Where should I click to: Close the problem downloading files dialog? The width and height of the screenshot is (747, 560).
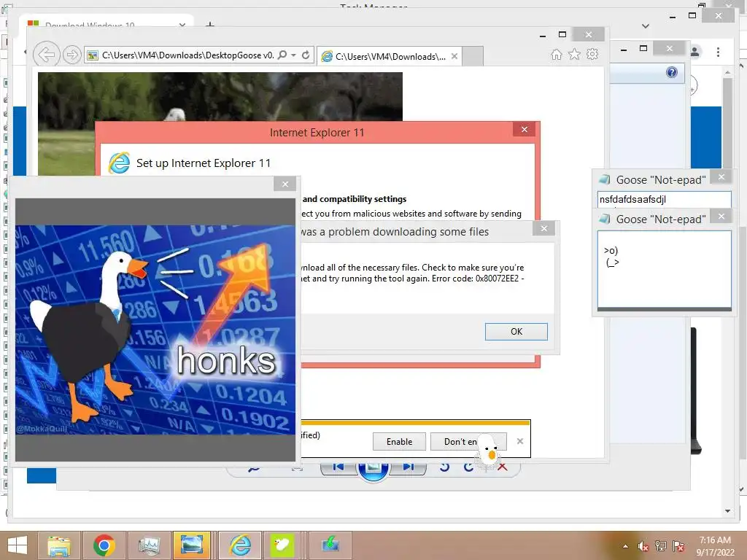click(x=544, y=228)
